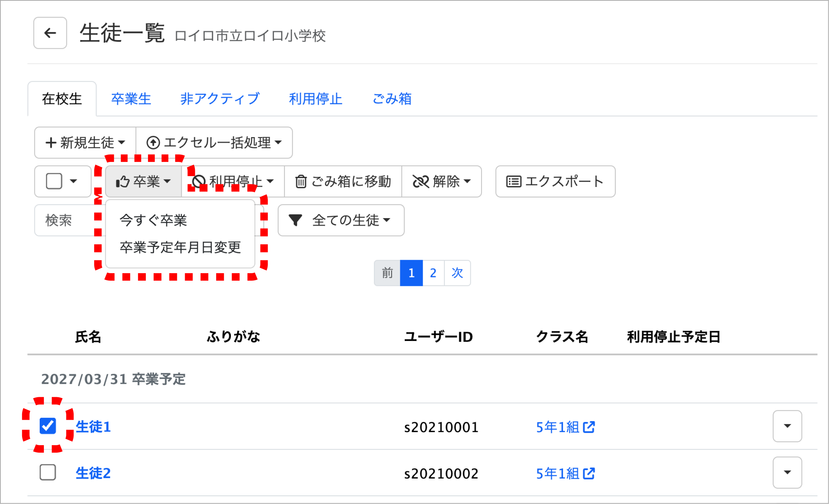Click the broken-link 解除 icon
829x504 pixels.
(x=420, y=182)
